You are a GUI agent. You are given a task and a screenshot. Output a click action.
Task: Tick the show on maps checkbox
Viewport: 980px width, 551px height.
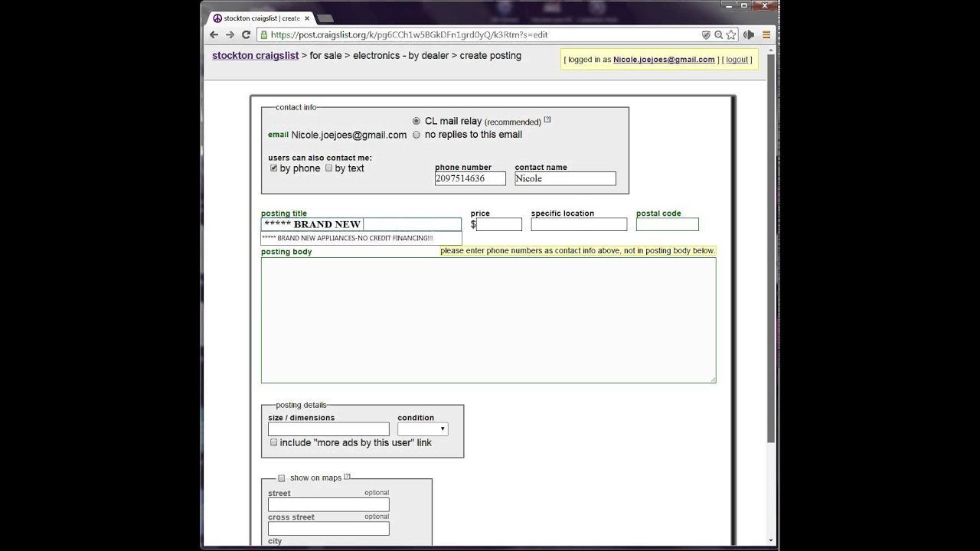click(281, 478)
